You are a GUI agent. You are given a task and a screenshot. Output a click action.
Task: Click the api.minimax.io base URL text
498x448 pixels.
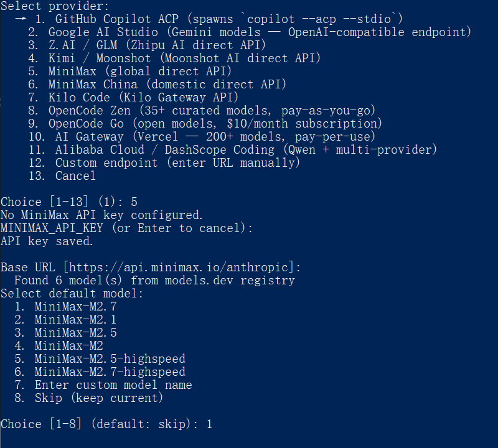[x=179, y=267]
